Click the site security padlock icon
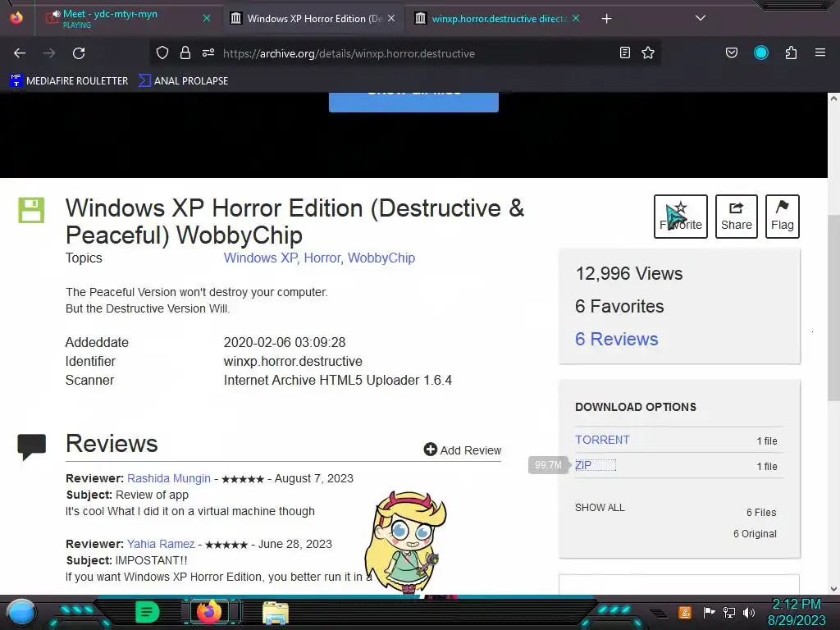Image resolution: width=840 pixels, height=630 pixels. 185,52
